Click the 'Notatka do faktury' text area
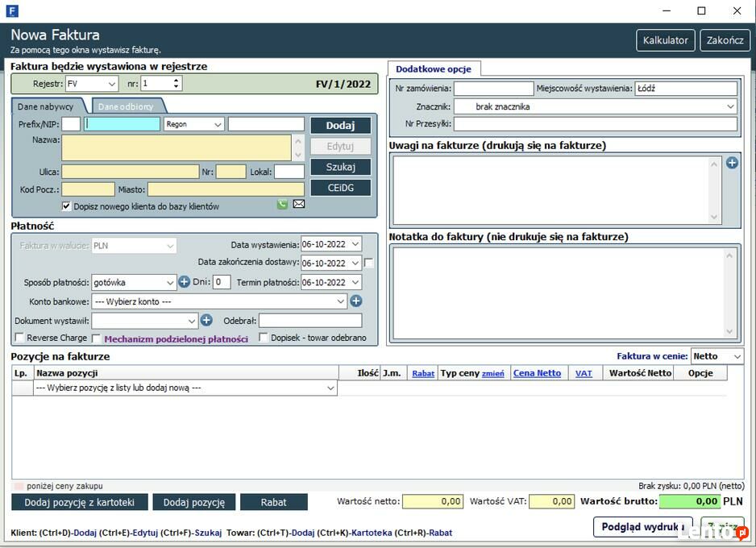 coord(559,293)
